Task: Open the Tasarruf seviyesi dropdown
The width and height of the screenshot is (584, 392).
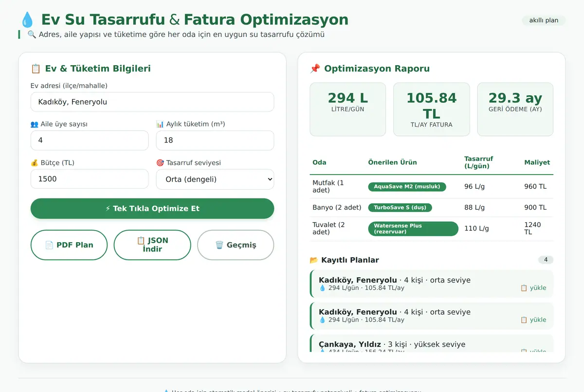Action: pos(215,179)
